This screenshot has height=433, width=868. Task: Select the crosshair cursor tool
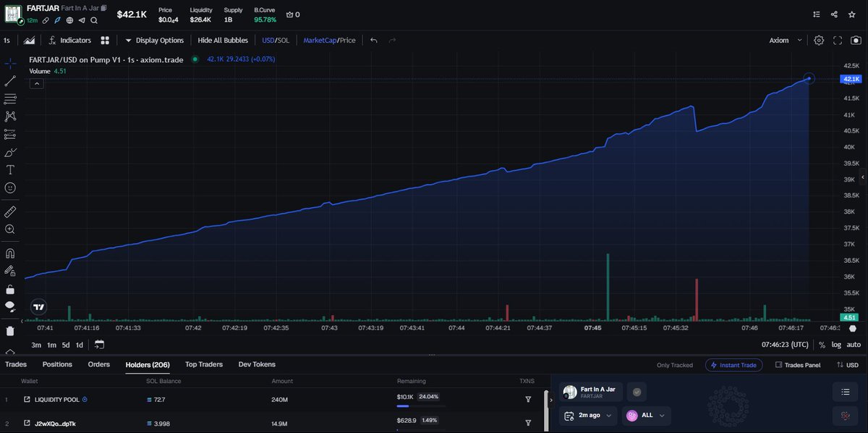10,63
